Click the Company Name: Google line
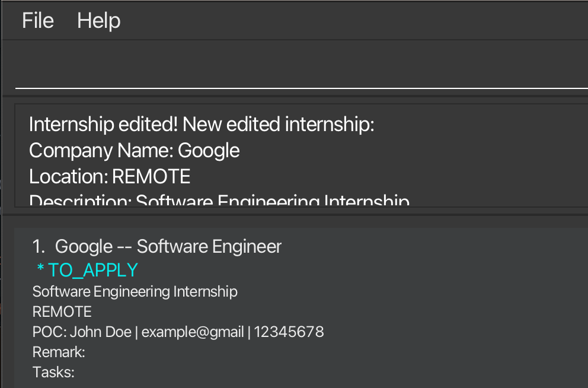 click(134, 150)
